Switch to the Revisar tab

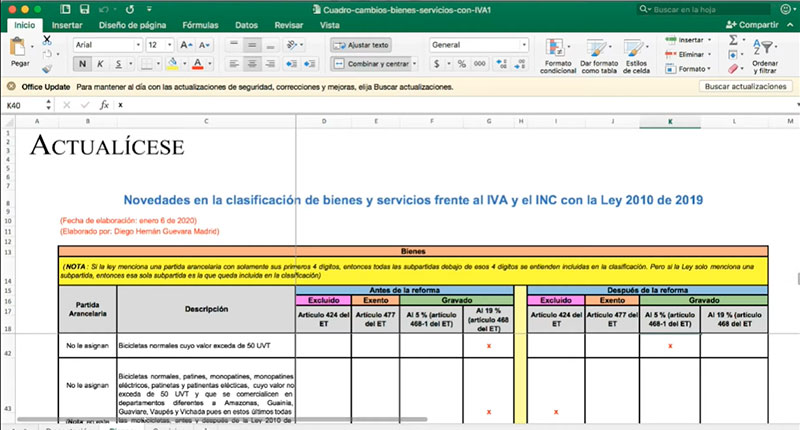(x=289, y=25)
